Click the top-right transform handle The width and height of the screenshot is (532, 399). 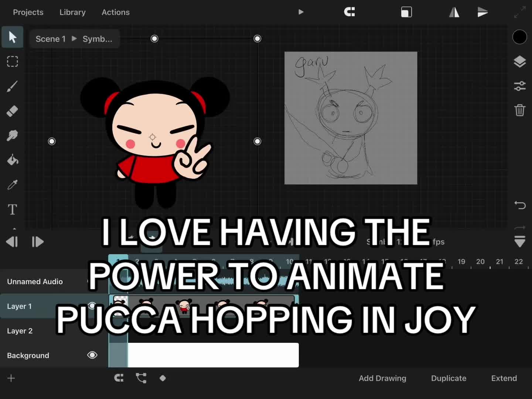tap(258, 39)
